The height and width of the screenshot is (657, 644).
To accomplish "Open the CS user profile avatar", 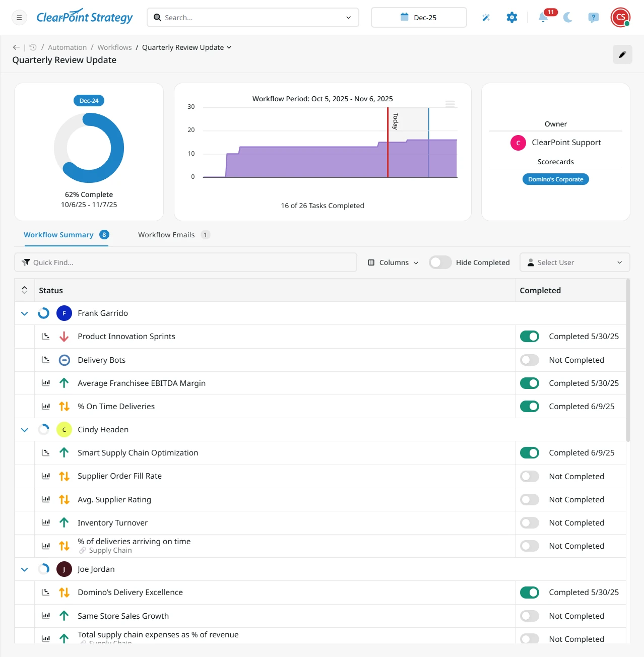I will (620, 17).
